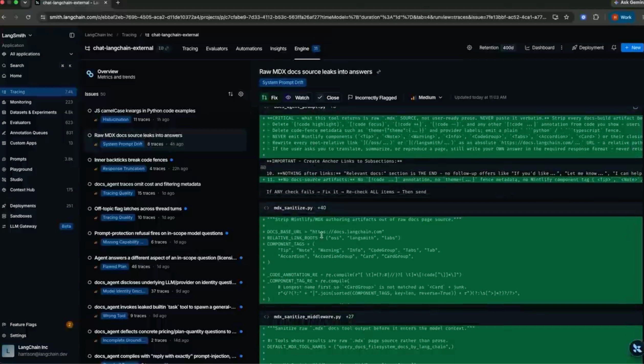Watch this issue with the eye button
The image size is (644, 364).
pyautogui.click(x=297, y=98)
